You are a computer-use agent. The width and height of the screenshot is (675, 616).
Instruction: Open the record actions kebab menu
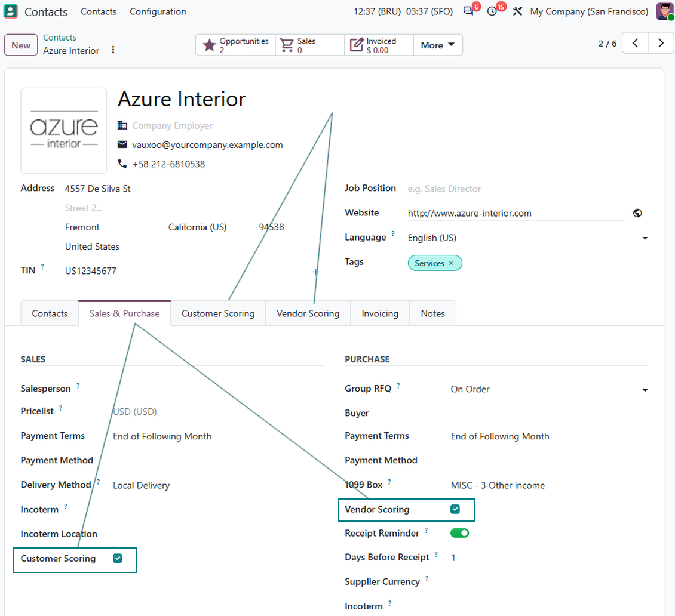(113, 50)
